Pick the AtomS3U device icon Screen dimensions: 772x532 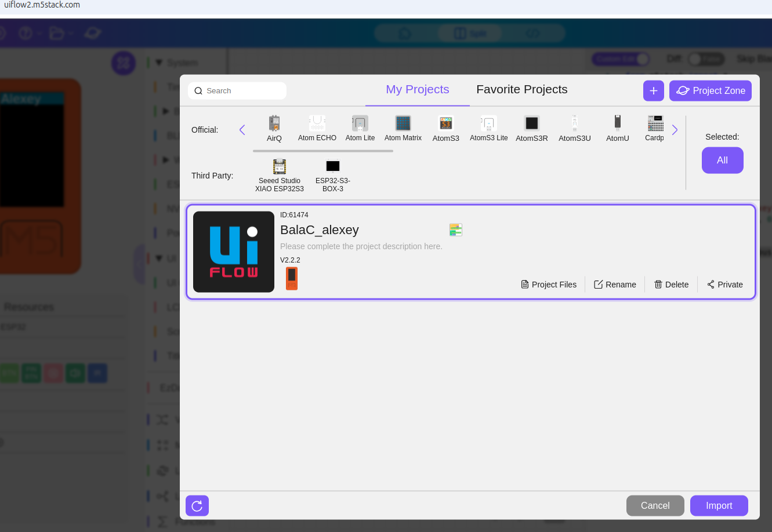point(575,123)
